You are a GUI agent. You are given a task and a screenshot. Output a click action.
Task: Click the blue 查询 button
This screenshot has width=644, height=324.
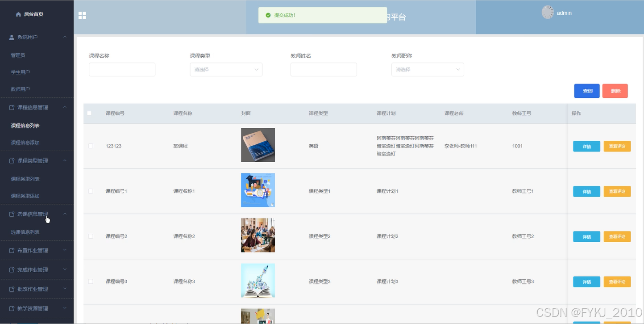[587, 91]
